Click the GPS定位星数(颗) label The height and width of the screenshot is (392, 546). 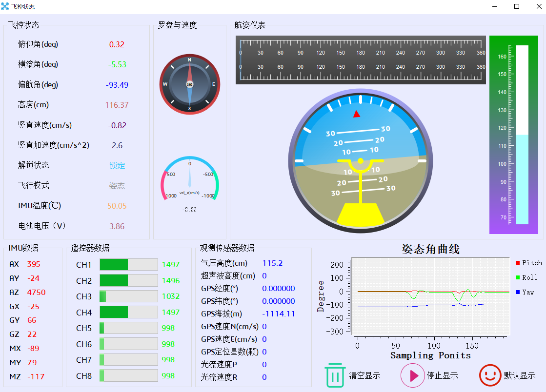click(230, 352)
